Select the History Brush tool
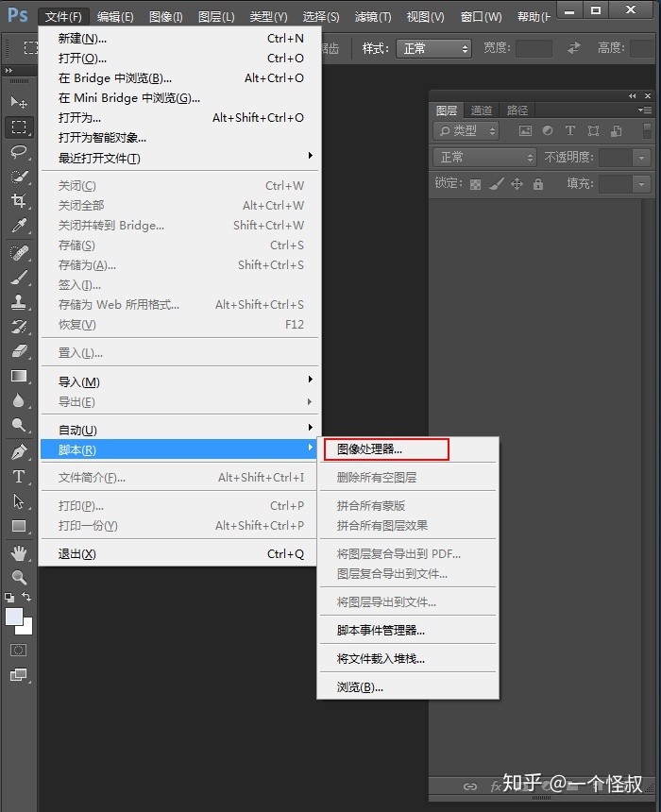 [19, 327]
